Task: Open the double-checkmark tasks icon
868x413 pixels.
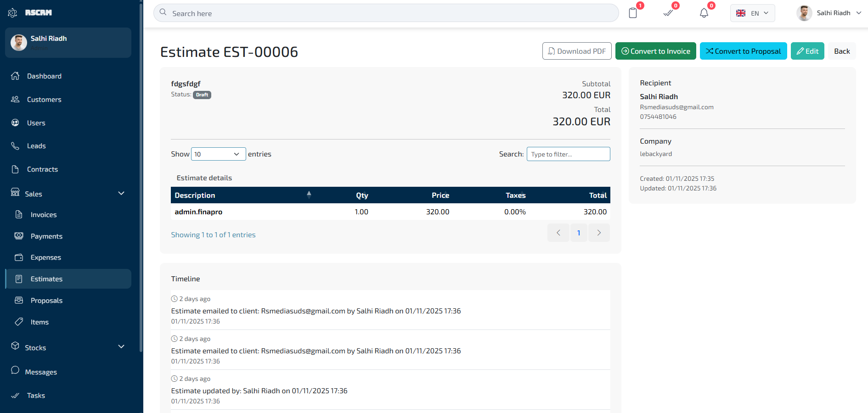Action: tap(668, 13)
